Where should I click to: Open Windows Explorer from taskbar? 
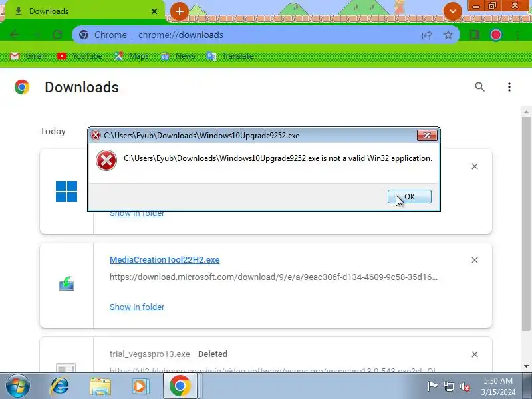(x=100, y=386)
